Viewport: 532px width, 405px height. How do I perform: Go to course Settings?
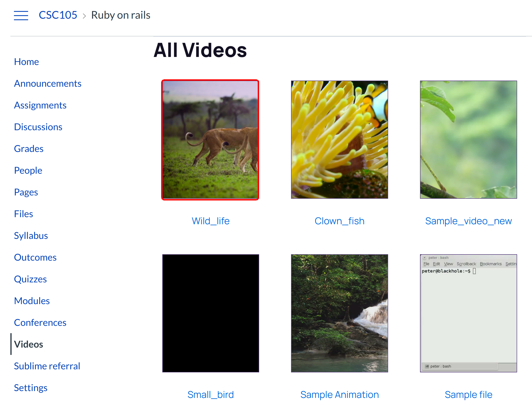pos(31,388)
